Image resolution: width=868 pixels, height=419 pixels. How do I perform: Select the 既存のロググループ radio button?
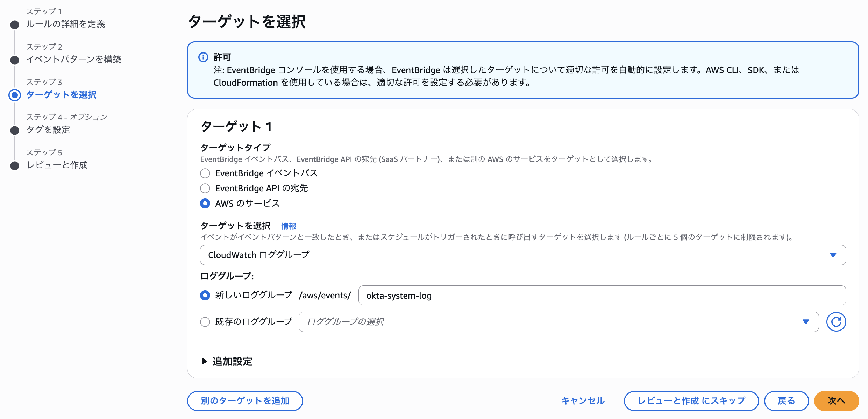tap(205, 321)
